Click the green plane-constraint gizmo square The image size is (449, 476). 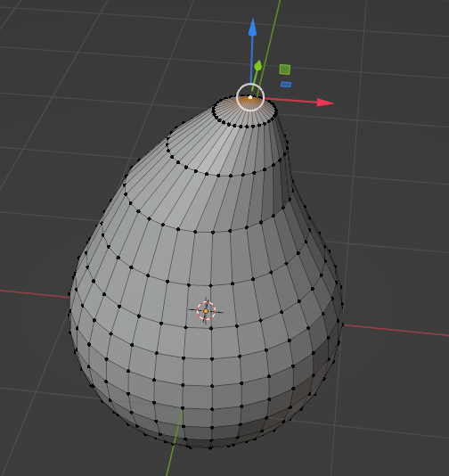click(284, 70)
